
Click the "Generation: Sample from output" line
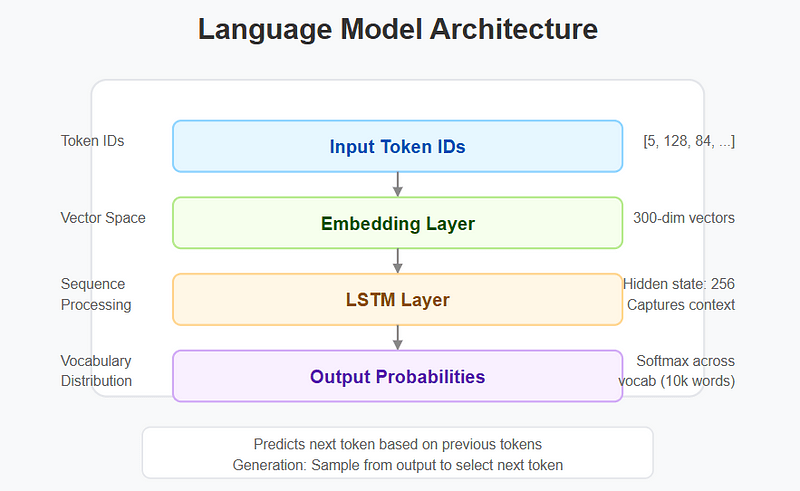pyautogui.click(x=397, y=464)
